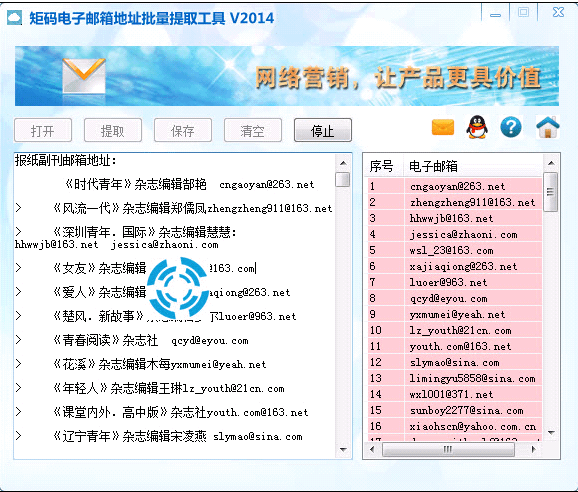This screenshot has height=492, width=578.
Task: Go to the homepage via house icon
Action: pyautogui.click(x=547, y=127)
